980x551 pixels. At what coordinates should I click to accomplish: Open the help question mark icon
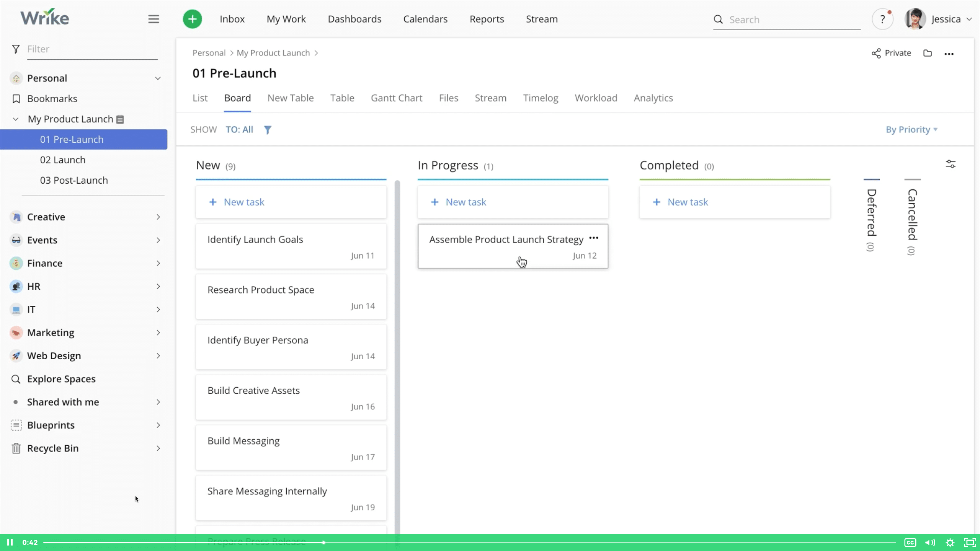[x=882, y=19]
